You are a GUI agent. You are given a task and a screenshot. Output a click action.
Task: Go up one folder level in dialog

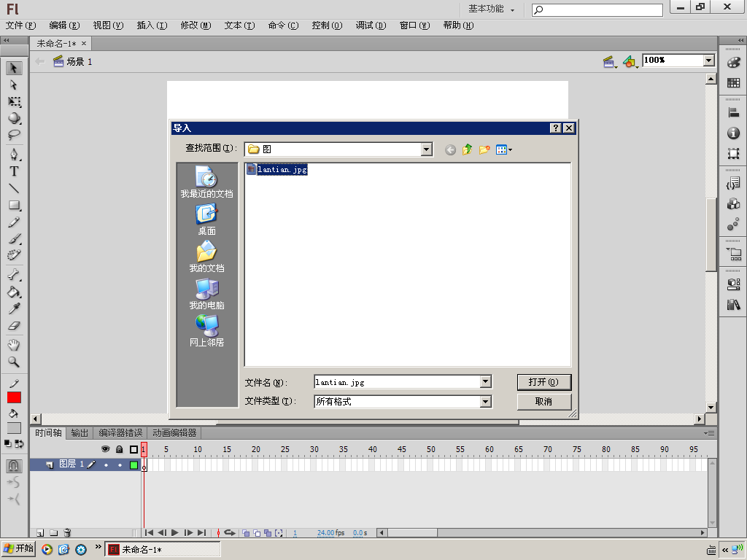[468, 149]
